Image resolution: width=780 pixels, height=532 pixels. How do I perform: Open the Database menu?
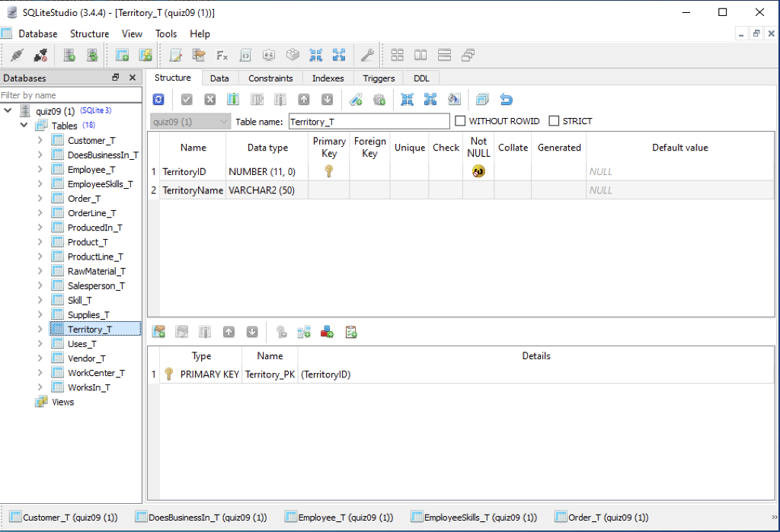tap(38, 33)
